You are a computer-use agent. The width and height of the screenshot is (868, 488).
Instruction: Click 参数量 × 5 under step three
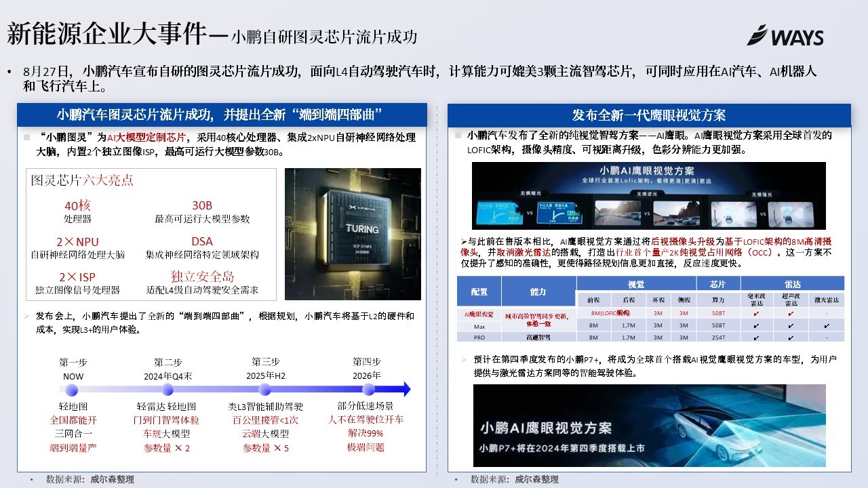265,448
